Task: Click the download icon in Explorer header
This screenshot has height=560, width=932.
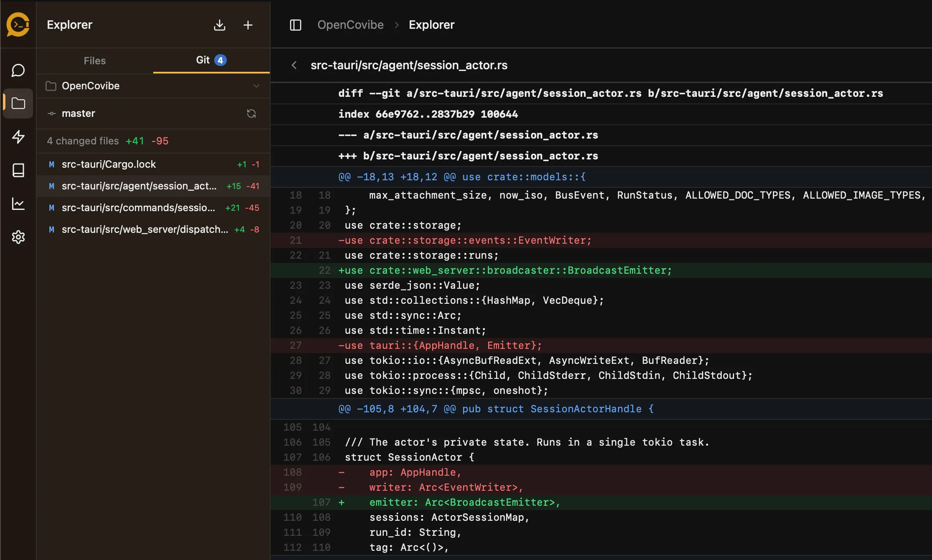Action: pos(219,25)
